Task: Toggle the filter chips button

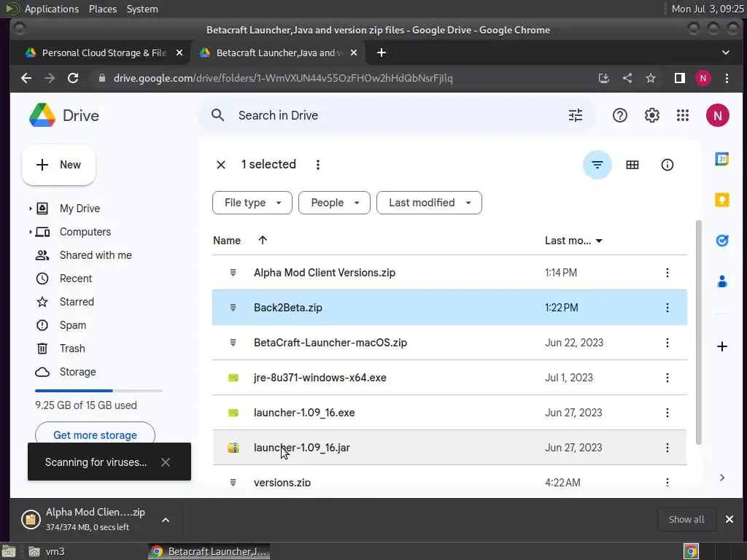Action: click(x=597, y=165)
